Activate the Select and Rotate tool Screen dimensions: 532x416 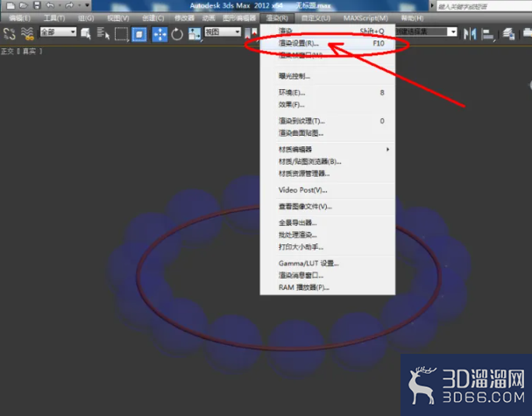(x=177, y=34)
